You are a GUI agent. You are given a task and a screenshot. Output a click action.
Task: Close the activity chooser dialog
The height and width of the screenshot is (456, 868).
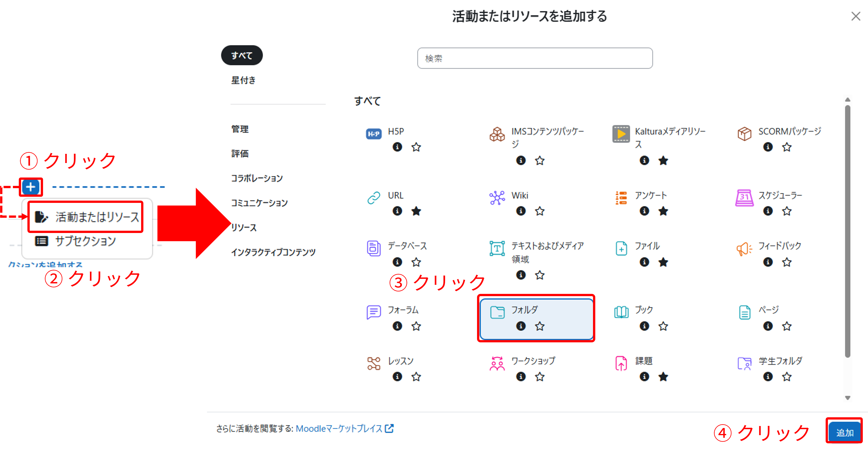point(856,16)
